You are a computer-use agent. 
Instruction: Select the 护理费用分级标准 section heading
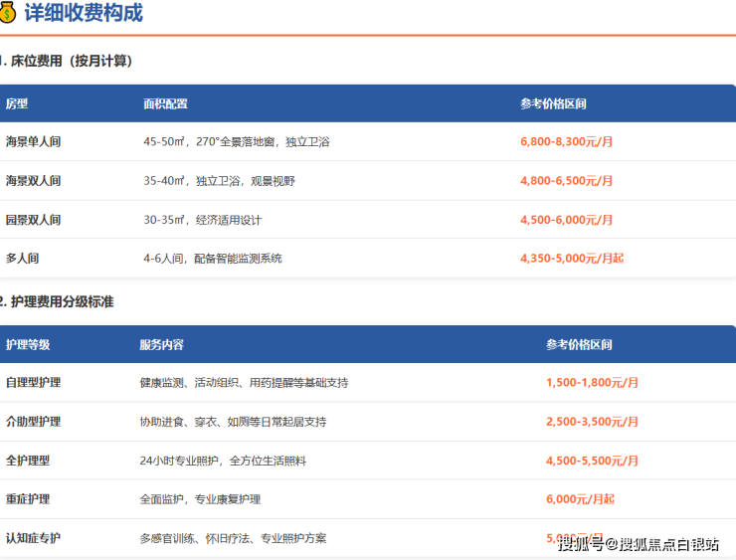click(60, 300)
